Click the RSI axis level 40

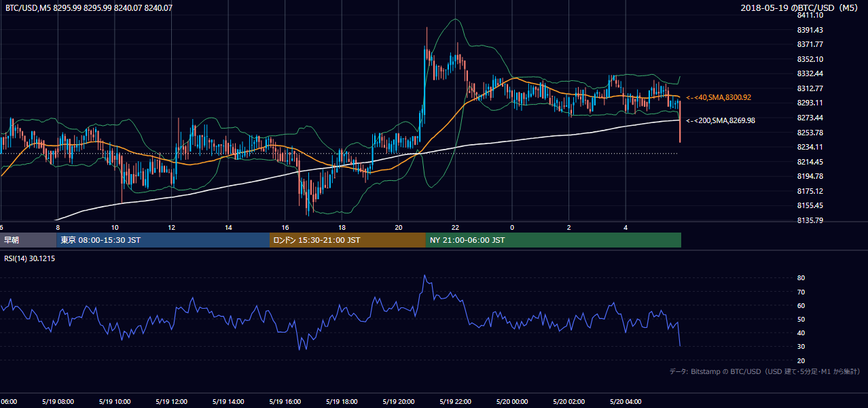pyautogui.click(x=801, y=333)
